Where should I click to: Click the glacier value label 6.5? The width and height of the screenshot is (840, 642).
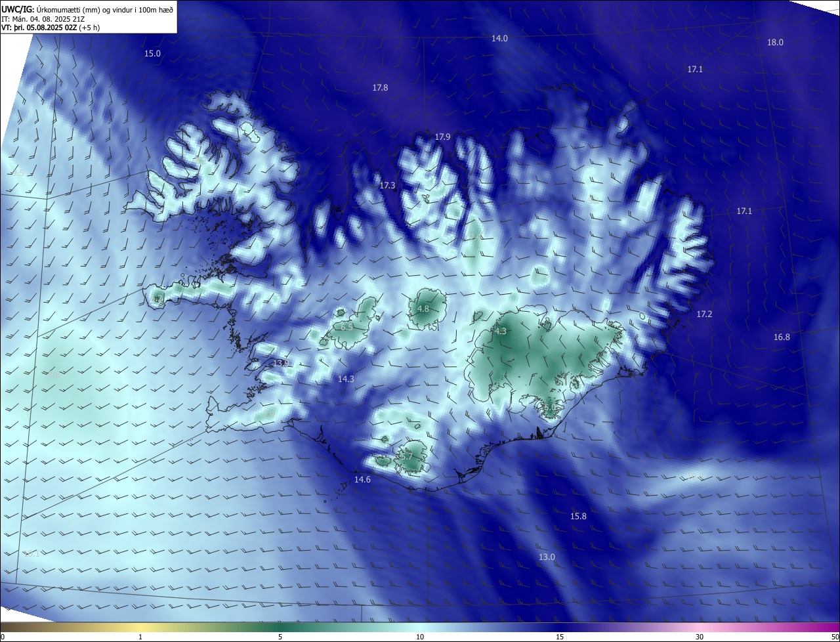pos(346,327)
